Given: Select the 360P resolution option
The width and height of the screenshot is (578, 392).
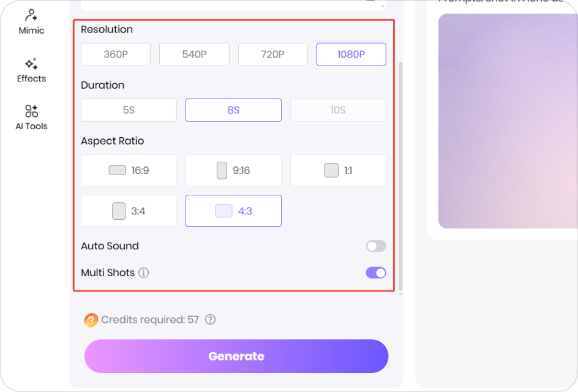Looking at the screenshot, I should pyautogui.click(x=115, y=54).
